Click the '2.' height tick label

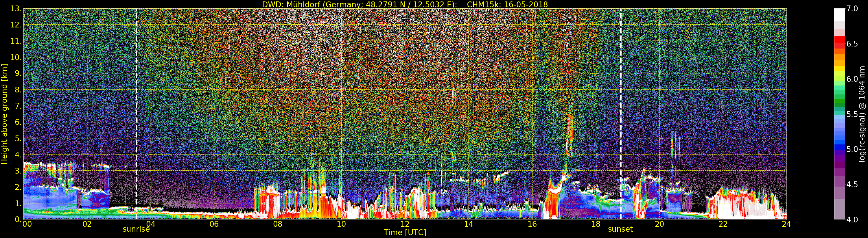[x=18, y=187]
